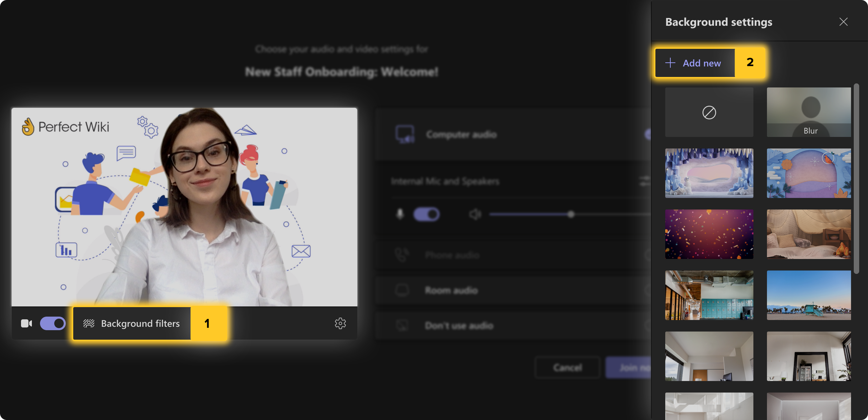Select the white room with mirror background

pyautogui.click(x=809, y=356)
